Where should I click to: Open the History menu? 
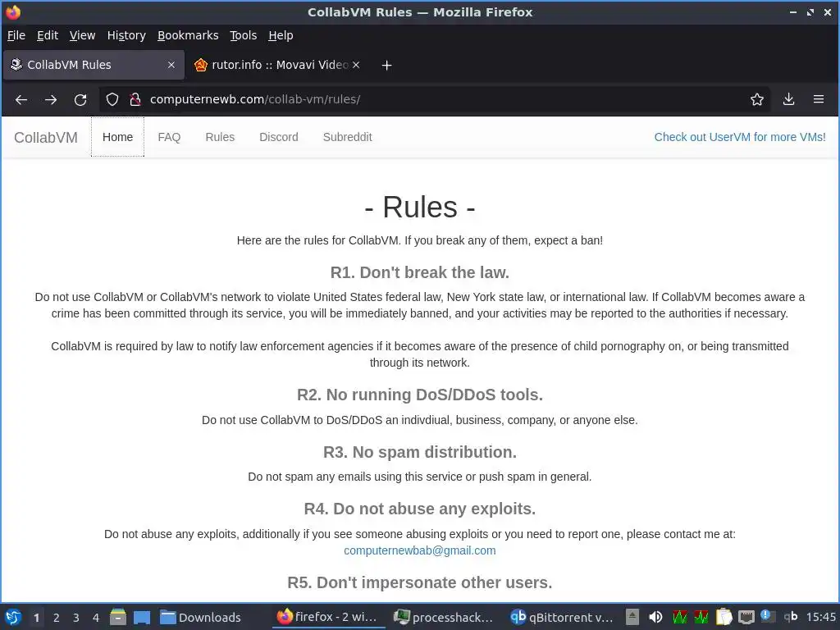(x=126, y=35)
